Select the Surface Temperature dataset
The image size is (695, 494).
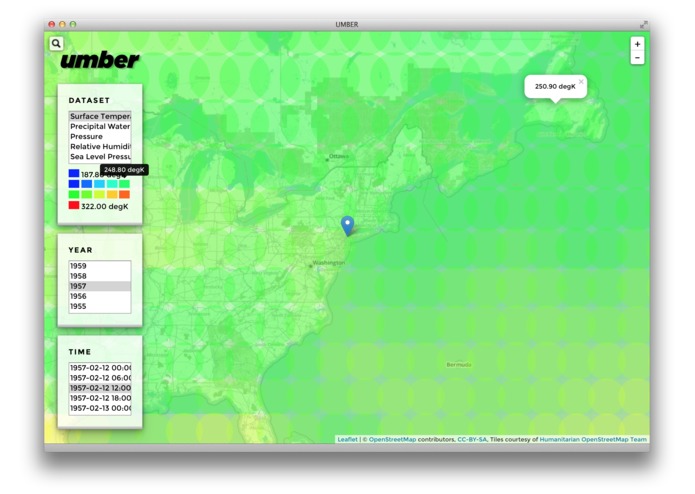(x=100, y=116)
